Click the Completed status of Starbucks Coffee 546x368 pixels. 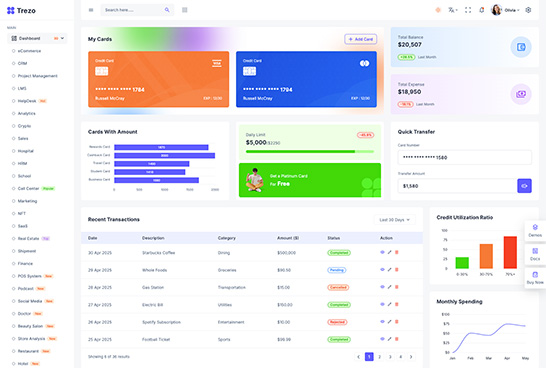[x=339, y=253]
